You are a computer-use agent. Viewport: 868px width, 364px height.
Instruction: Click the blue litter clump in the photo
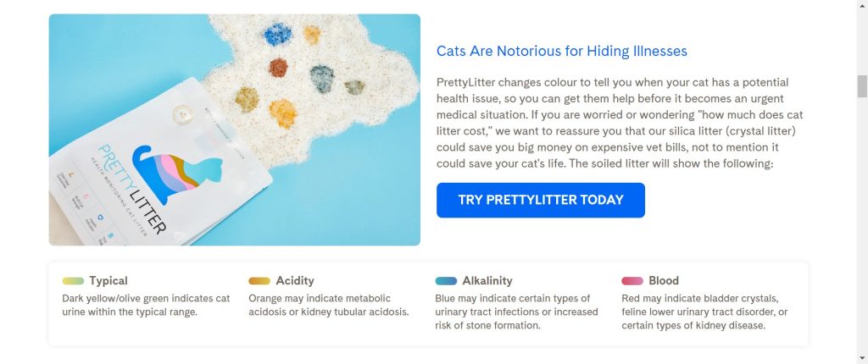(x=277, y=35)
